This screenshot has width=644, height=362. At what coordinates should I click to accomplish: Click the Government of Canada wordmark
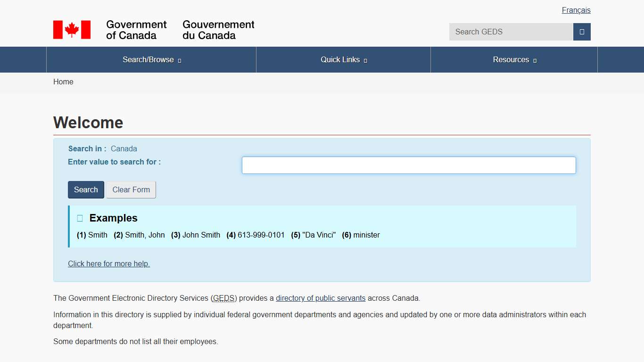[136, 30]
